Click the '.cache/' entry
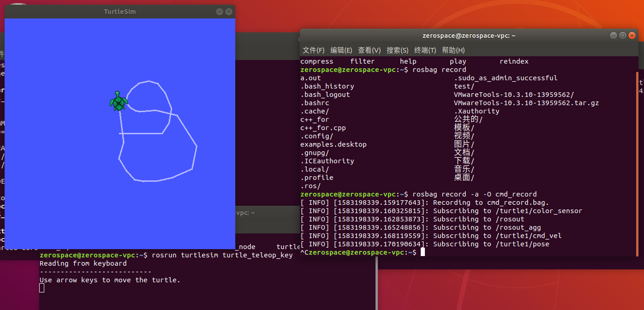 coord(315,111)
